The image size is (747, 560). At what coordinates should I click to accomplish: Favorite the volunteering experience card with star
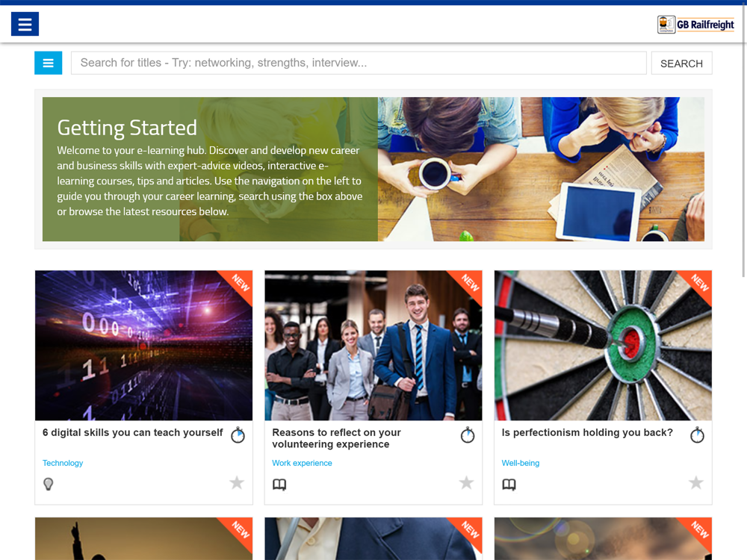(x=466, y=483)
